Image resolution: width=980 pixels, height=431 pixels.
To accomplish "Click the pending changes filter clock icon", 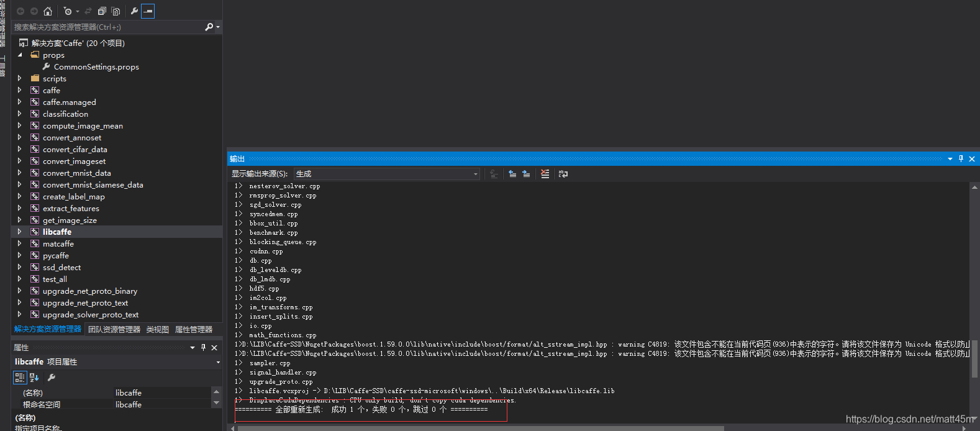I will (x=68, y=11).
